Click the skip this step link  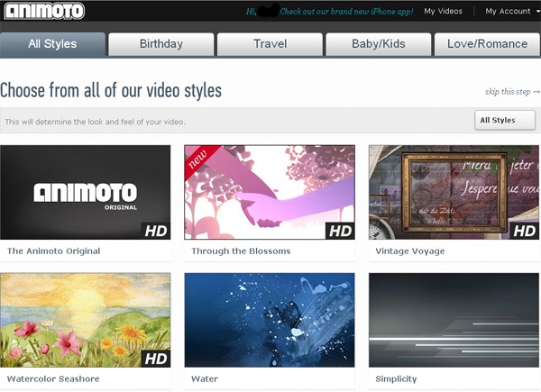[512, 92]
